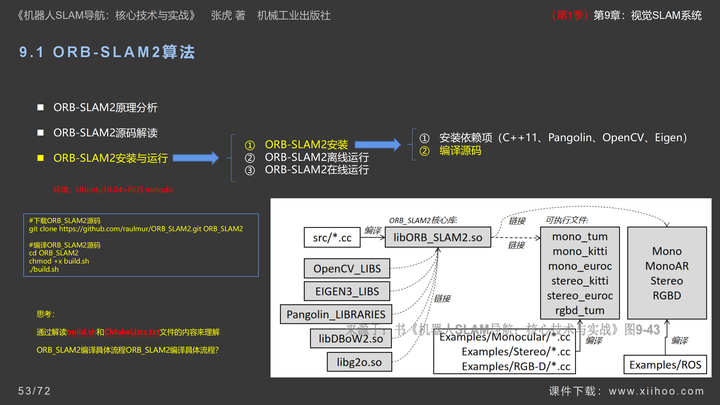Click the '思考:' heading
This screenshot has width=720, height=405.
click(x=45, y=314)
